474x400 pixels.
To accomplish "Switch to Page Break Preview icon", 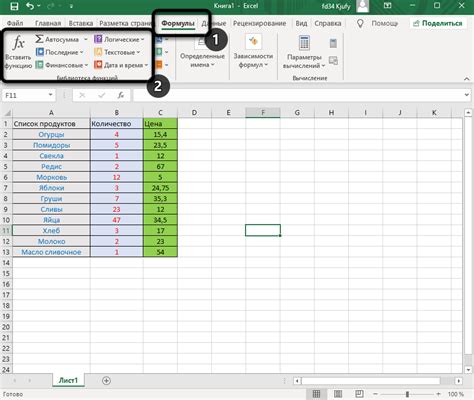I will pyautogui.click(x=359, y=394).
